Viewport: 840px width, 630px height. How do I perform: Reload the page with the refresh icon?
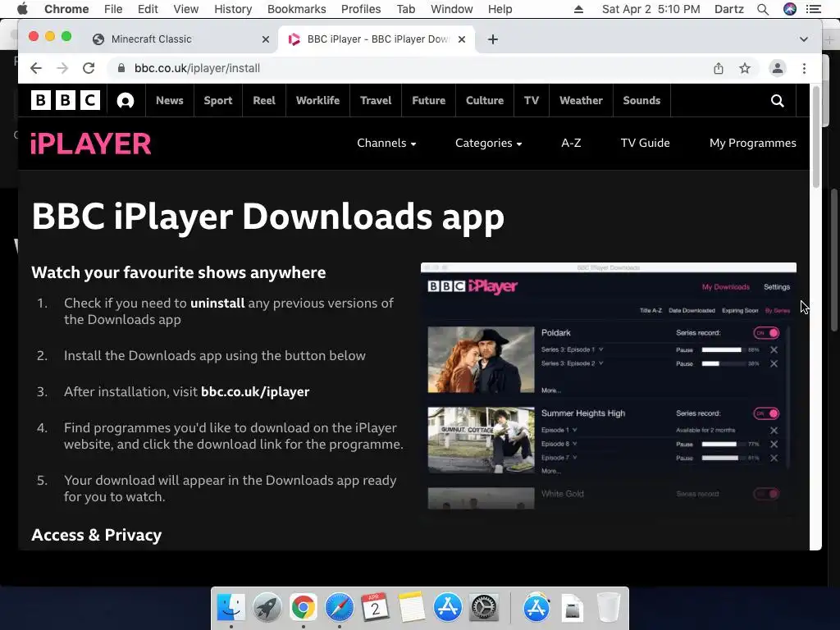coord(89,68)
